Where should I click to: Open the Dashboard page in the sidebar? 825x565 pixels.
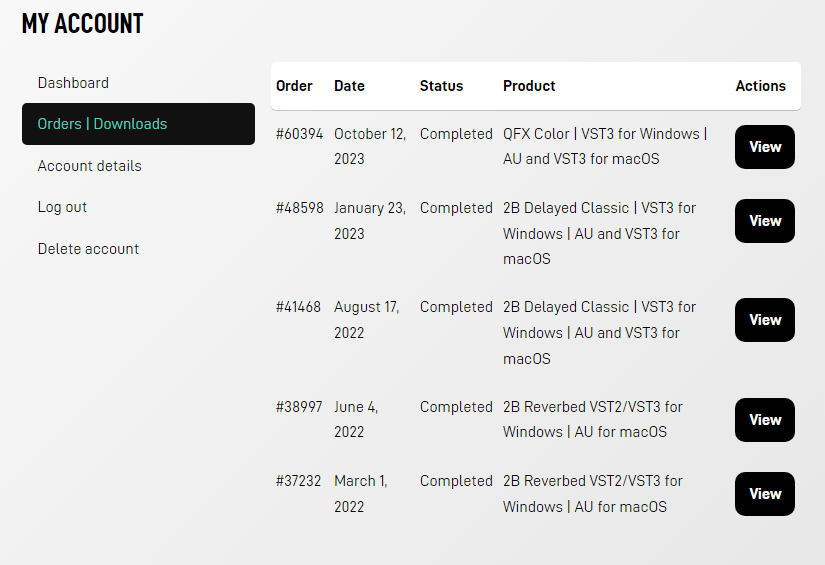click(73, 83)
